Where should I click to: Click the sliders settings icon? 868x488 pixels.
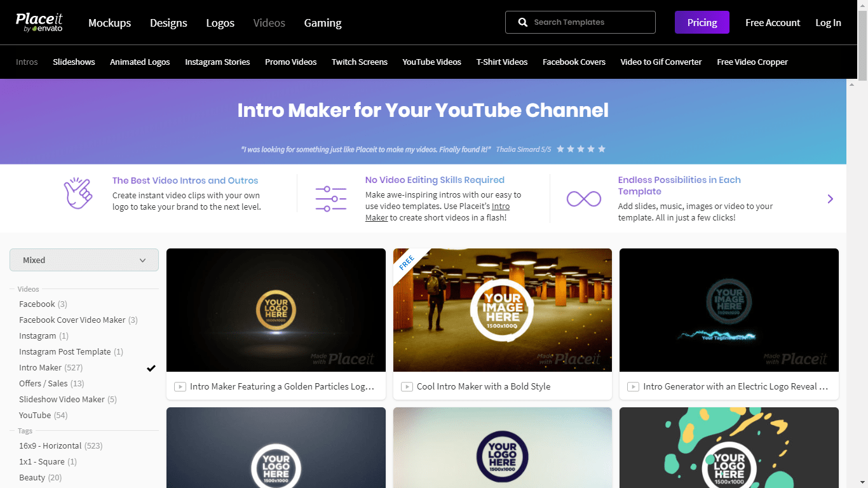(x=331, y=199)
